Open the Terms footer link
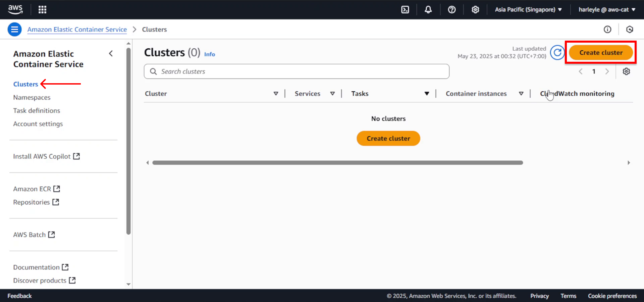Screen dimensions: 644x302 [x=568, y=296]
